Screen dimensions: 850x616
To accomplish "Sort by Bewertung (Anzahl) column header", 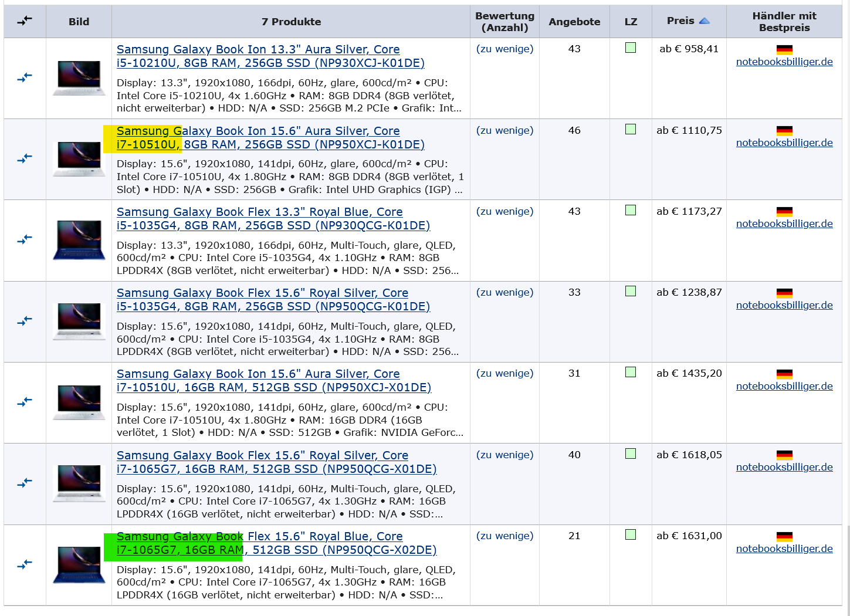I will click(504, 22).
